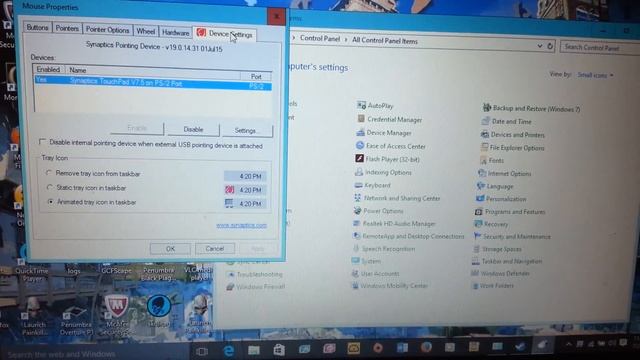Open Work Folders item
The width and height of the screenshot is (640, 360).
click(493, 285)
